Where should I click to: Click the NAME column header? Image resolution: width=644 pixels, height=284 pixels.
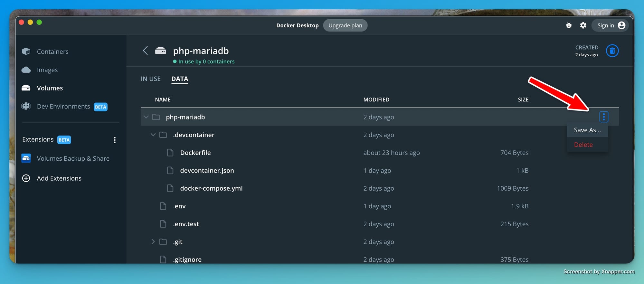pyautogui.click(x=163, y=99)
